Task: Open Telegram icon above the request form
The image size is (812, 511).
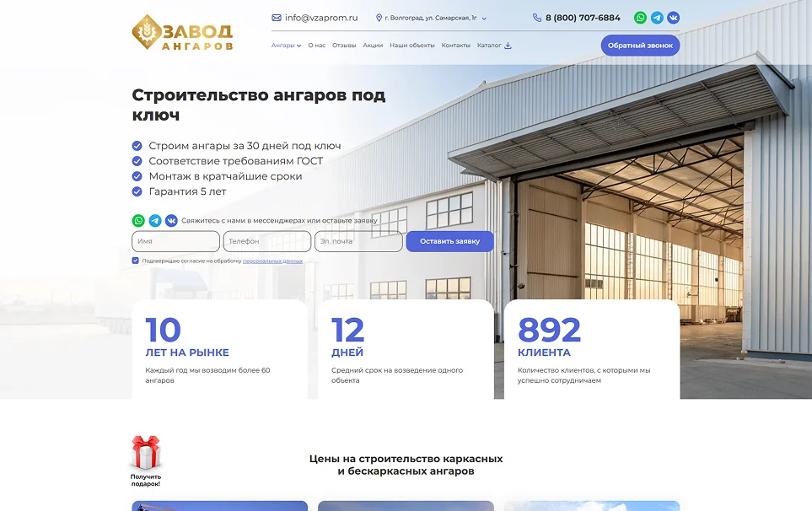Action: 155,220
